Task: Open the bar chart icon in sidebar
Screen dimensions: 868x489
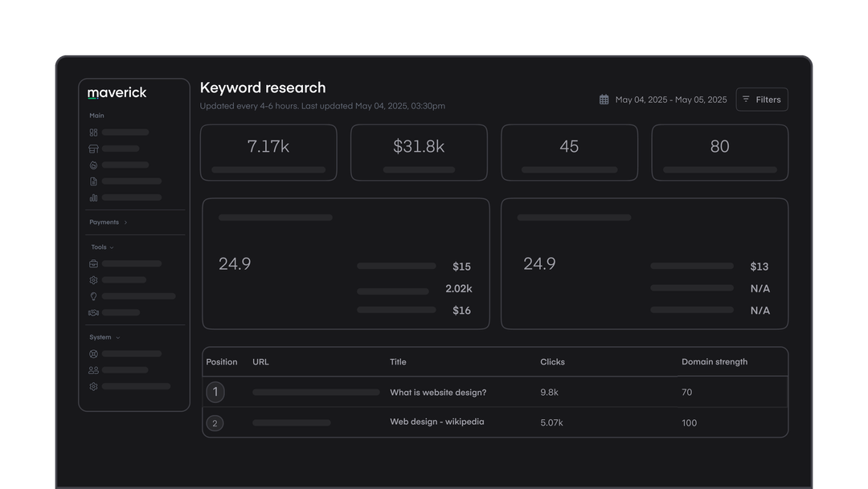Action: [x=93, y=198]
